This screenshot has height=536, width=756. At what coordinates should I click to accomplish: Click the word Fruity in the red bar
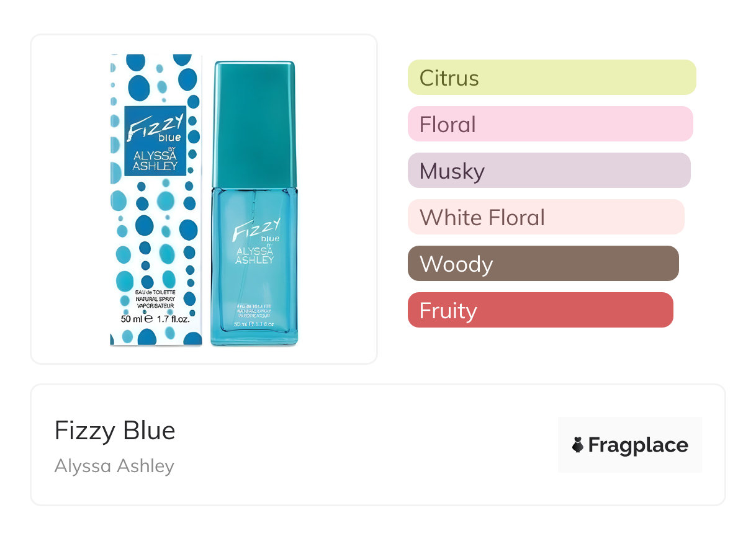(448, 311)
